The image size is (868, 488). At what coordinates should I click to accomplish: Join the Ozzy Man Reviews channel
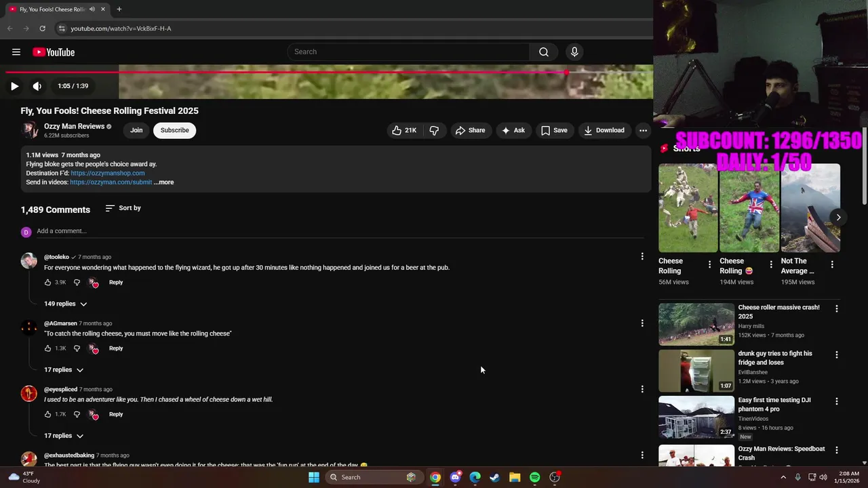(136, 130)
